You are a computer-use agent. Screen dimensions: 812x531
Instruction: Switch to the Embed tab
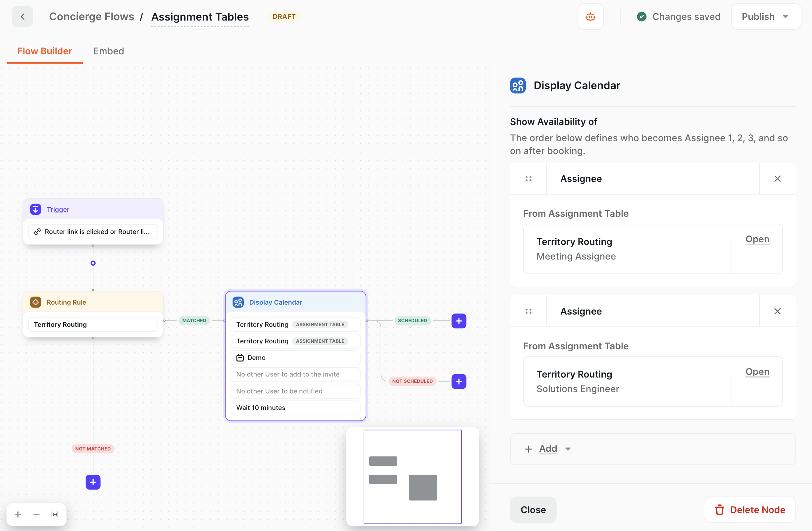click(x=109, y=51)
